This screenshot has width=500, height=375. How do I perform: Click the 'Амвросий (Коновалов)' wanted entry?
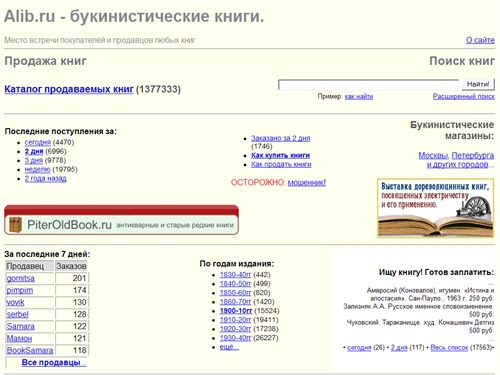[x=430, y=294]
